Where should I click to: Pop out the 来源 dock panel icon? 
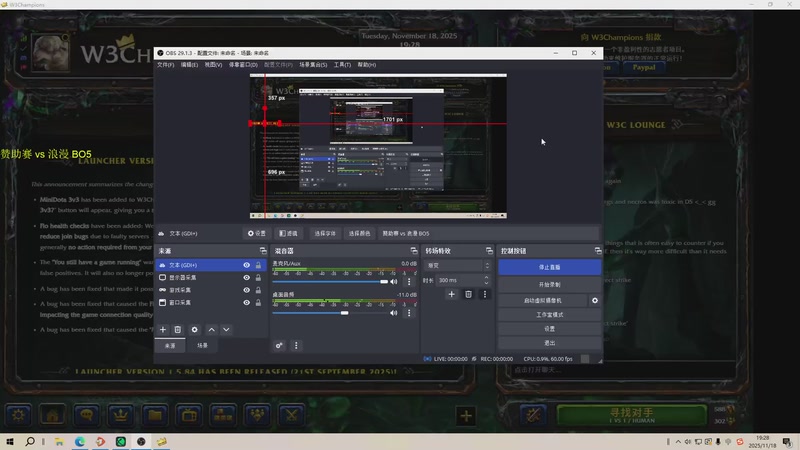tap(263, 251)
